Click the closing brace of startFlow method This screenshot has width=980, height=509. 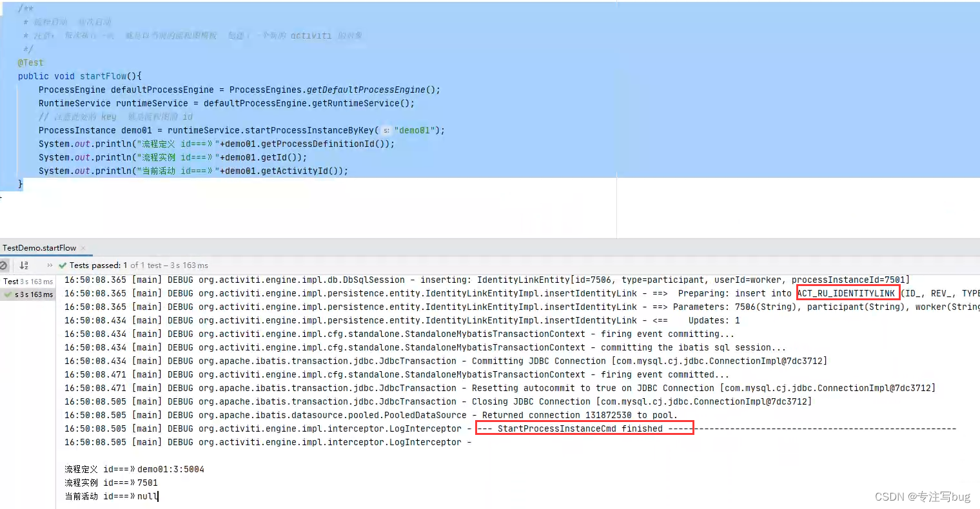pyautogui.click(x=21, y=184)
